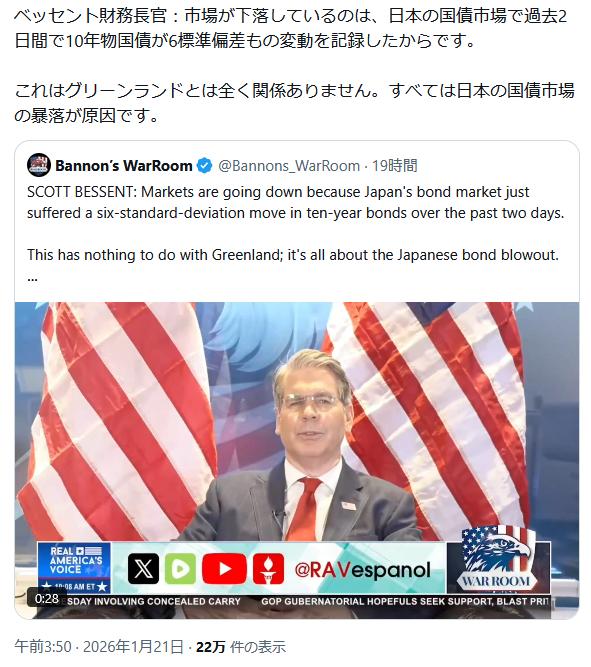Click the X logo icon in the video banner

(143, 569)
